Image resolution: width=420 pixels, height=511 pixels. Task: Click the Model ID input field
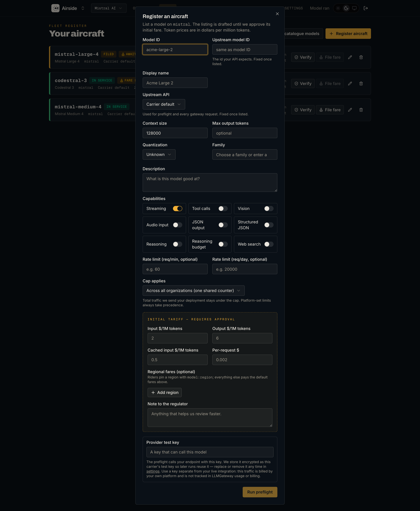point(175,50)
